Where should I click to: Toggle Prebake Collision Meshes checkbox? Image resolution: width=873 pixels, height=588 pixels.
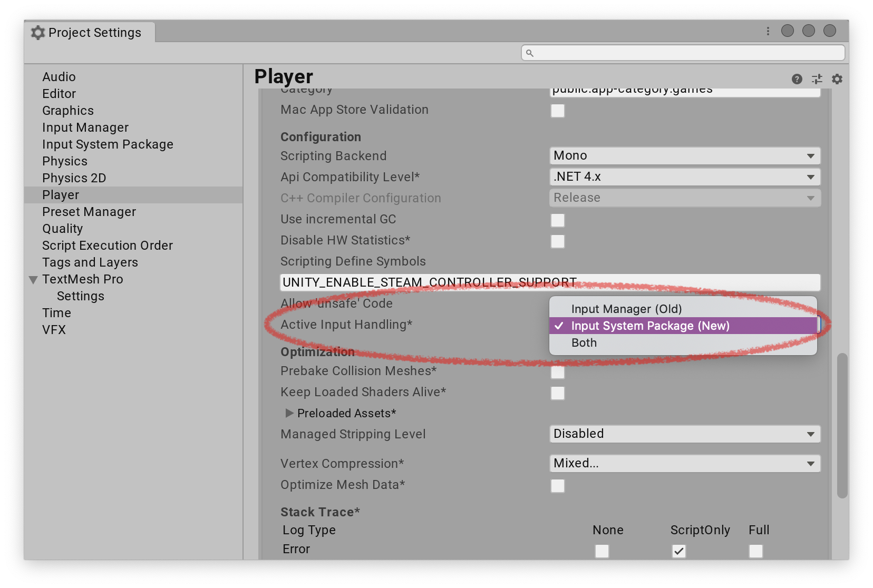point(557,371)
